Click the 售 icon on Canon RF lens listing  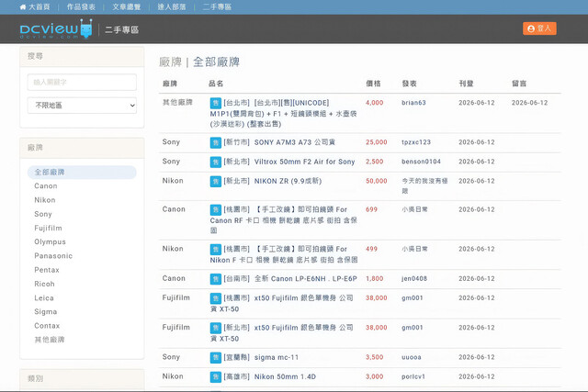pyautogui.click(x=216, y=210)
